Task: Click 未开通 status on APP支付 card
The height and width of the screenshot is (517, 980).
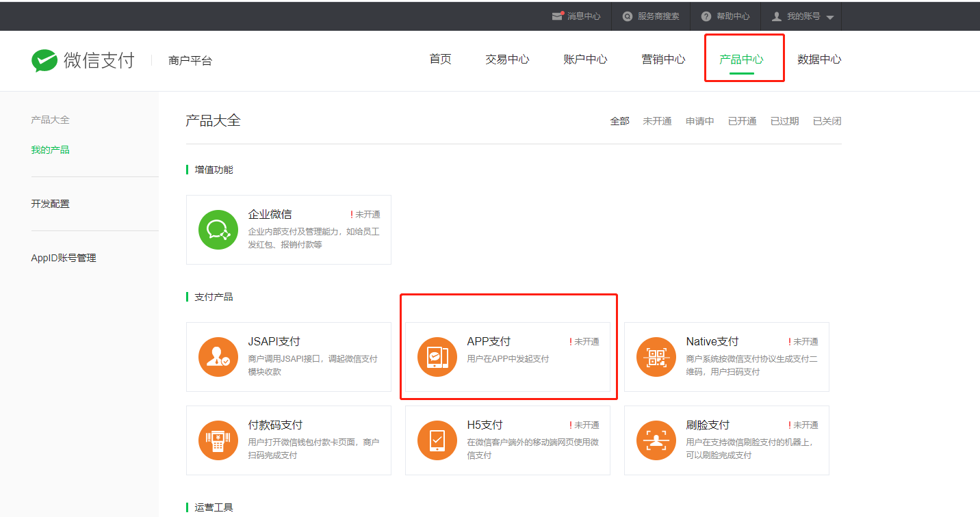Action: [x=586, y=341]
